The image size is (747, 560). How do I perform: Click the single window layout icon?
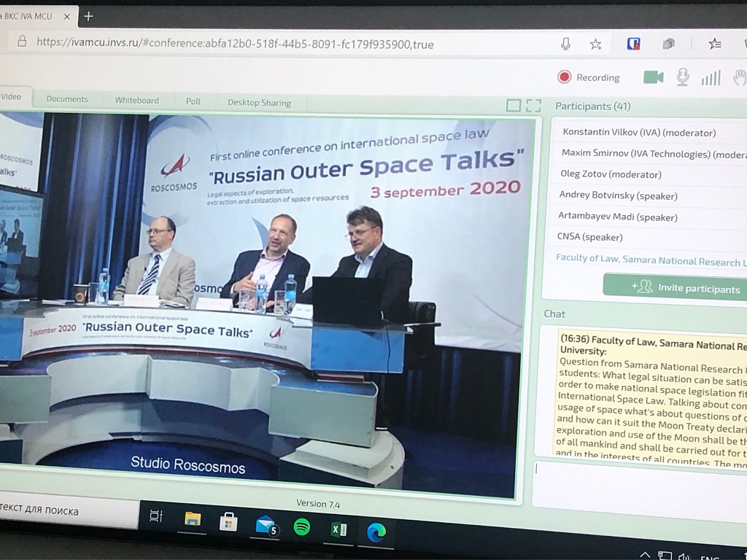click(513, 105)
